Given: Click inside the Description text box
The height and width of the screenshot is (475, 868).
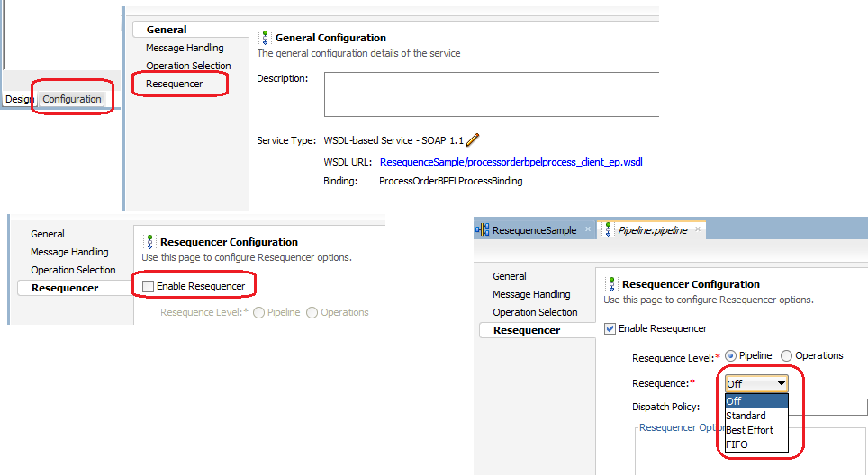Looking at the screenshot, I should pyautogui.click(x=492, y=94).
